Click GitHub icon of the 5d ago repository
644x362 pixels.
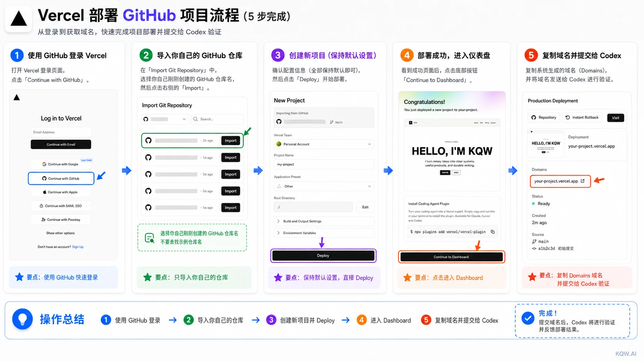point(148,191)
